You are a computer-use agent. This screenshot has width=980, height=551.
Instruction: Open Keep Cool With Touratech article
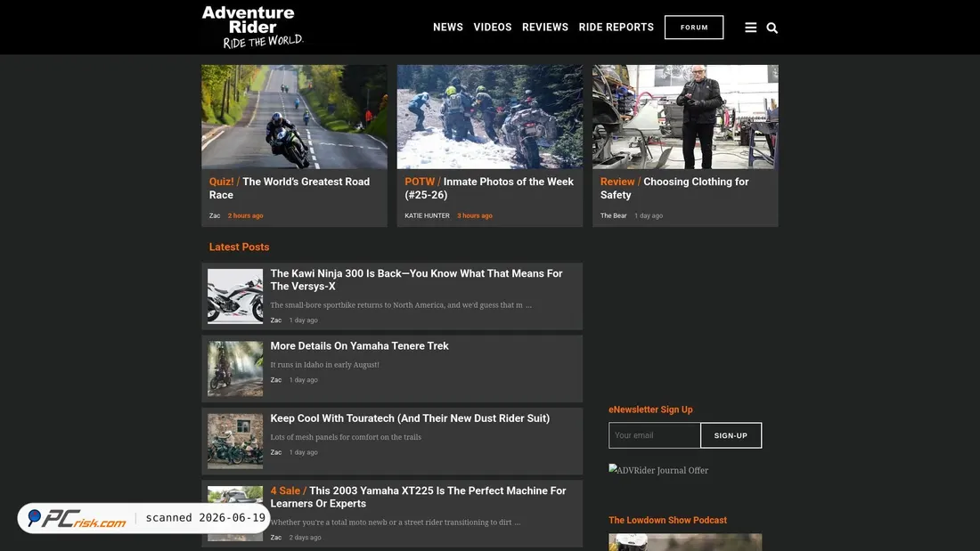[x=410, y=418]
